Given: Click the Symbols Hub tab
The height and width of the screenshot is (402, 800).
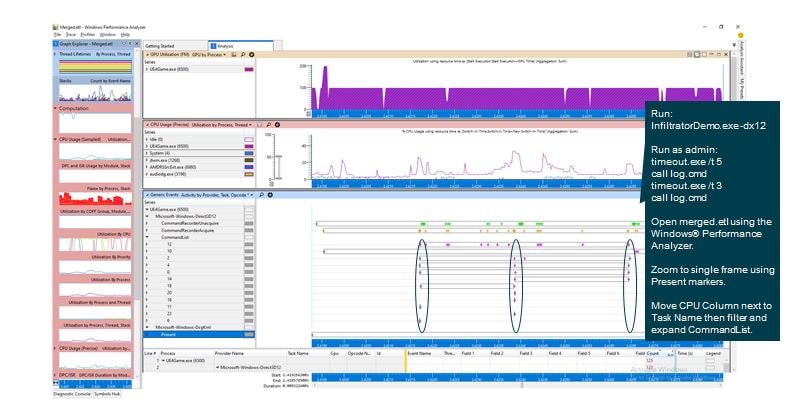Looking at the screenshot, I should (x=109, y=394).
